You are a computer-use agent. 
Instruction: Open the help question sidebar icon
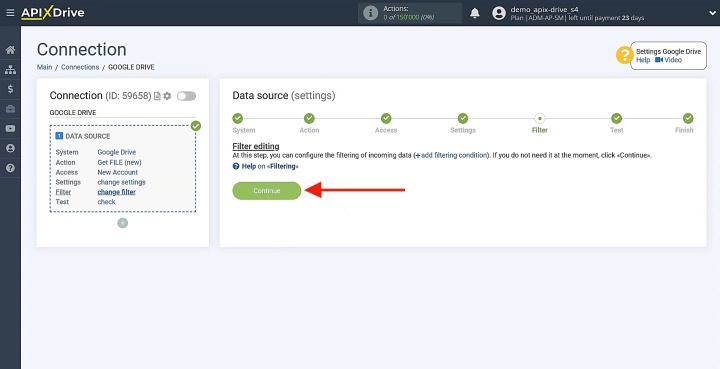coord(10,168)
